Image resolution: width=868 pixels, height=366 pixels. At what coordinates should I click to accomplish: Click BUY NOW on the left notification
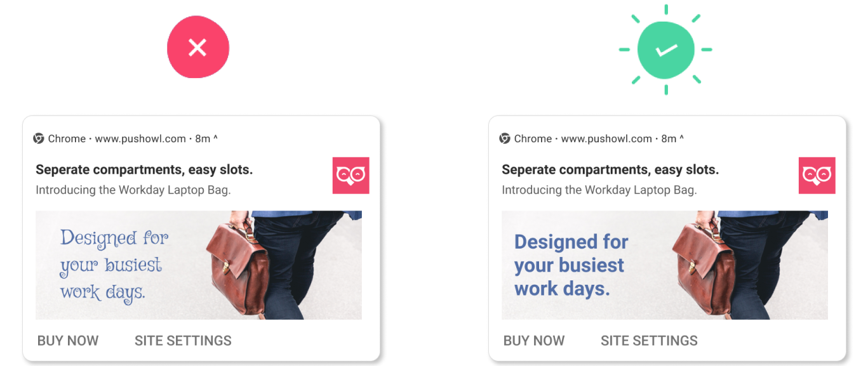click(x=67, y=341)
